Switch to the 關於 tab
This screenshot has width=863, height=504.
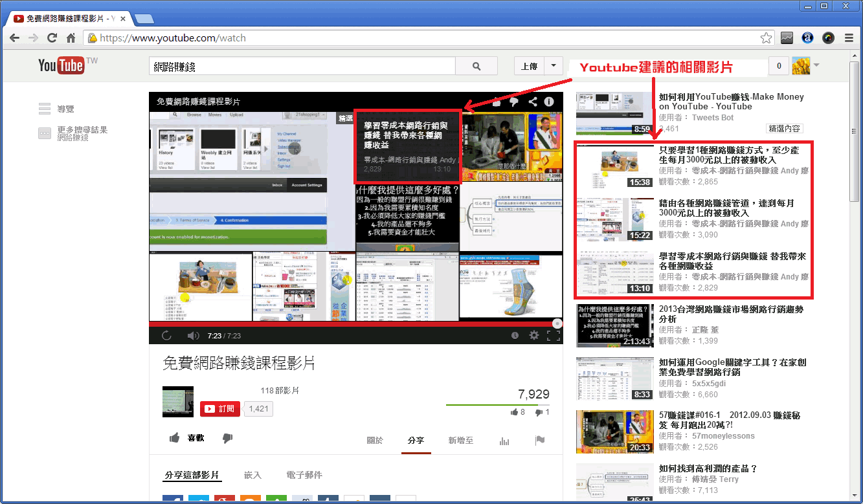[375, 441]
